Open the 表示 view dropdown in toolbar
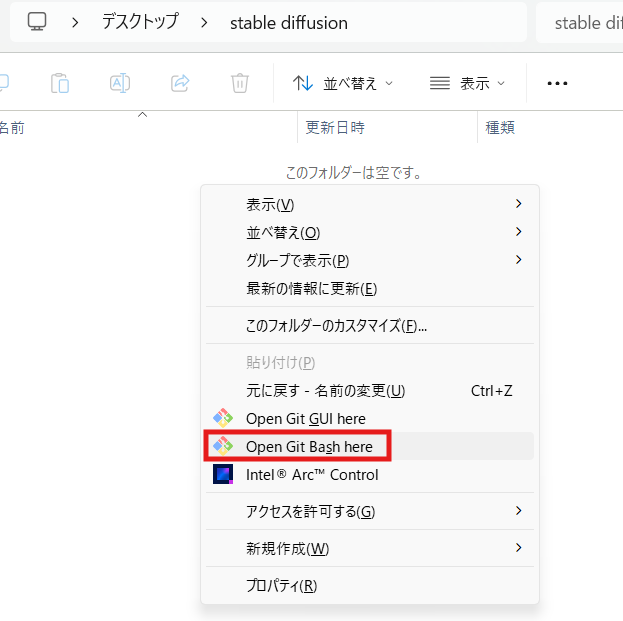Viewport: 623px width, 621px height. click(x=468, y=83)
